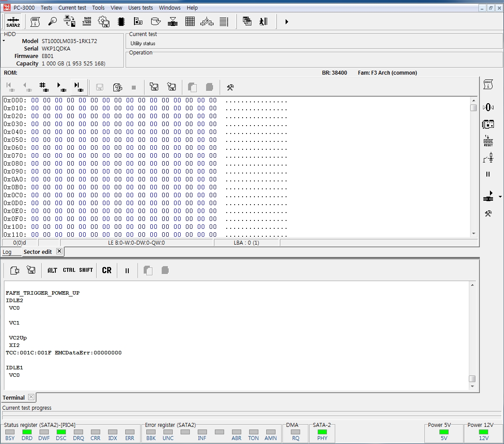Open the grid table icon in main toolbar
Viewport: 504px width, 444px height.
(x=190, y=22)
